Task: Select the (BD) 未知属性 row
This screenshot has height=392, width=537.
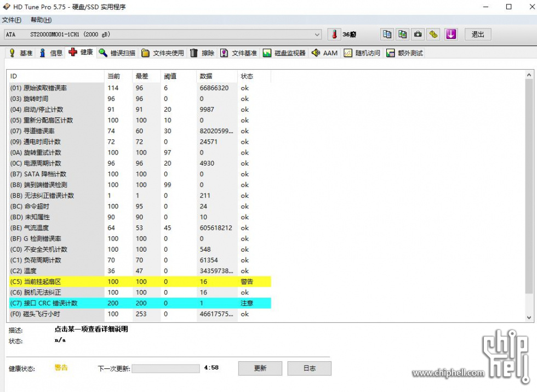Action: [x=139, y=217]
